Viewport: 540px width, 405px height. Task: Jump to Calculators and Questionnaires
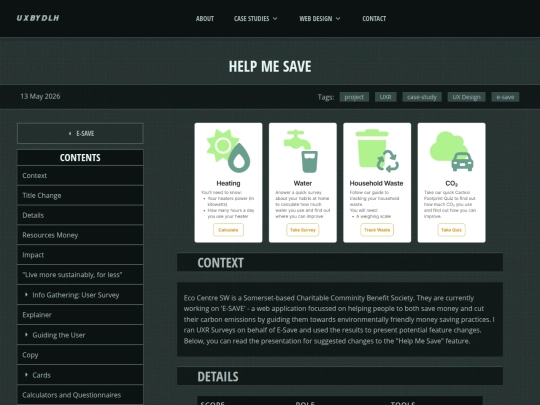coord(80,395)
